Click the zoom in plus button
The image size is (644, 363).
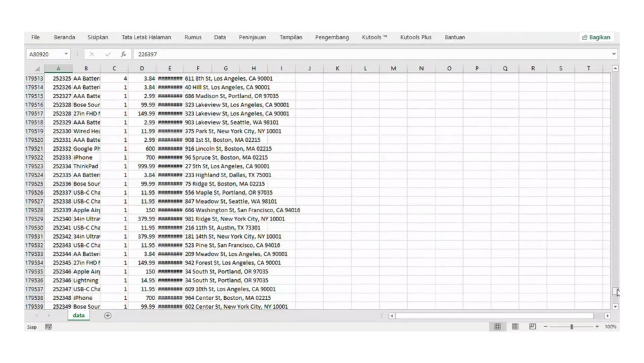coord(597,326)
